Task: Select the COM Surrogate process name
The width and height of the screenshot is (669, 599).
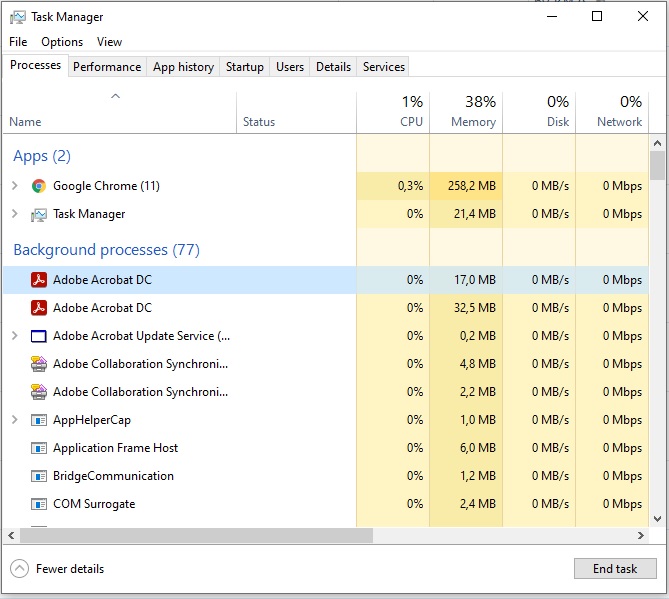Action: coord(94,504)
